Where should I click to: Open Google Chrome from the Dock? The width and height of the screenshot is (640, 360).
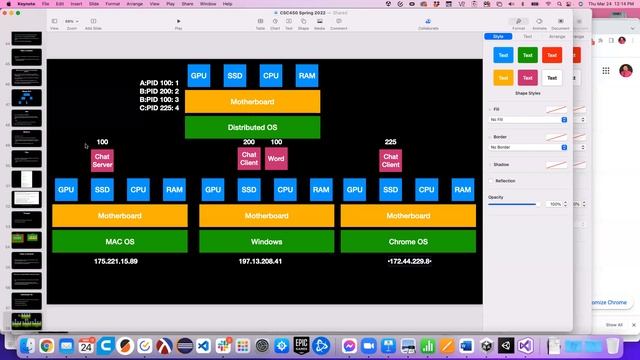point(47,346)
